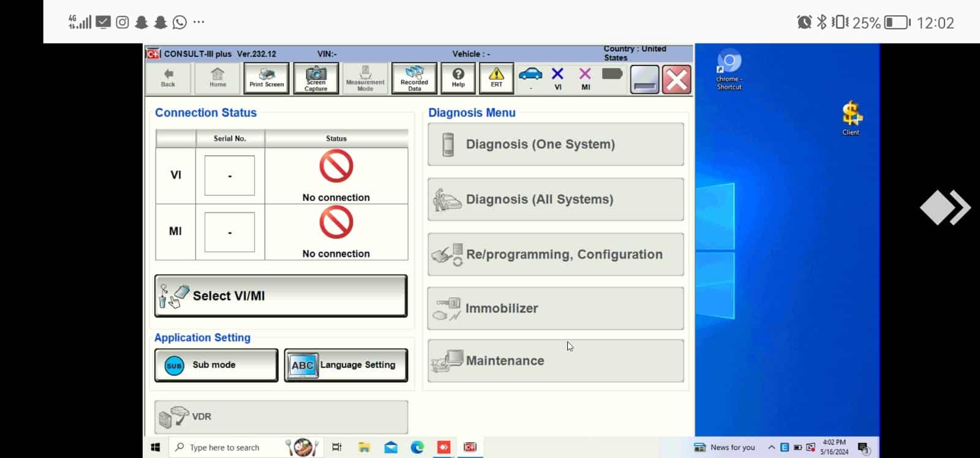The width and height of the screenshot is (980, 458).
Task: Open Language Setting
Action: pyautogui.click(x=346, y=365)
